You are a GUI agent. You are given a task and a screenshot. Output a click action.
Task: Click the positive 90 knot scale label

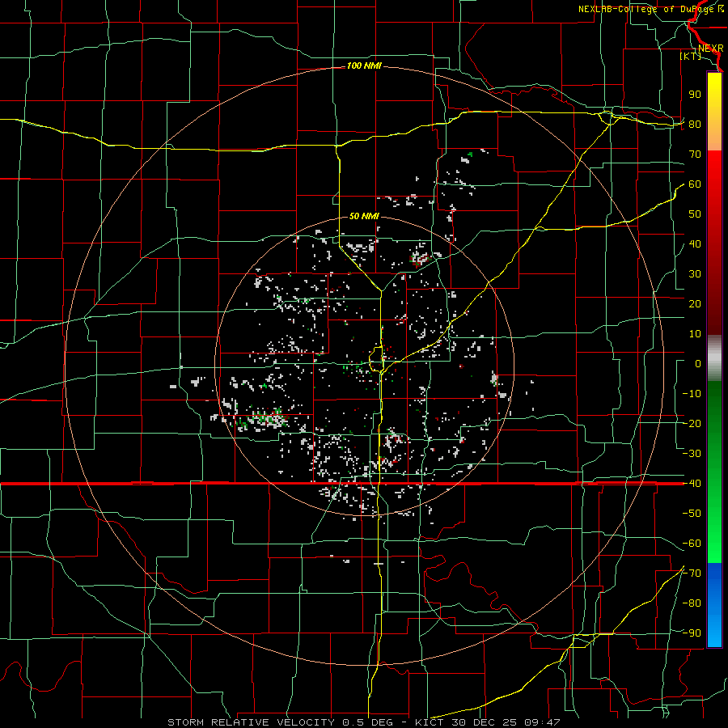(695, 95)
